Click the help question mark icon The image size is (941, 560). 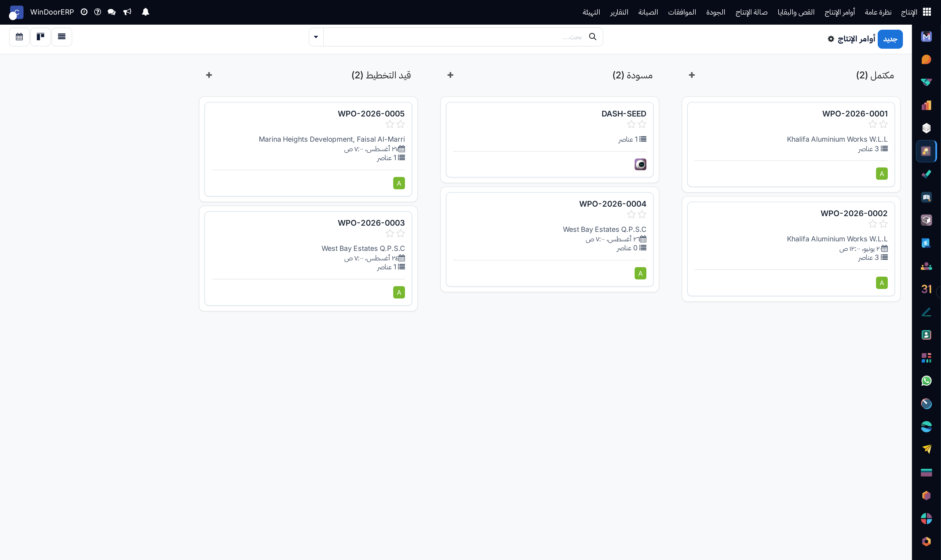coord(97,12)
